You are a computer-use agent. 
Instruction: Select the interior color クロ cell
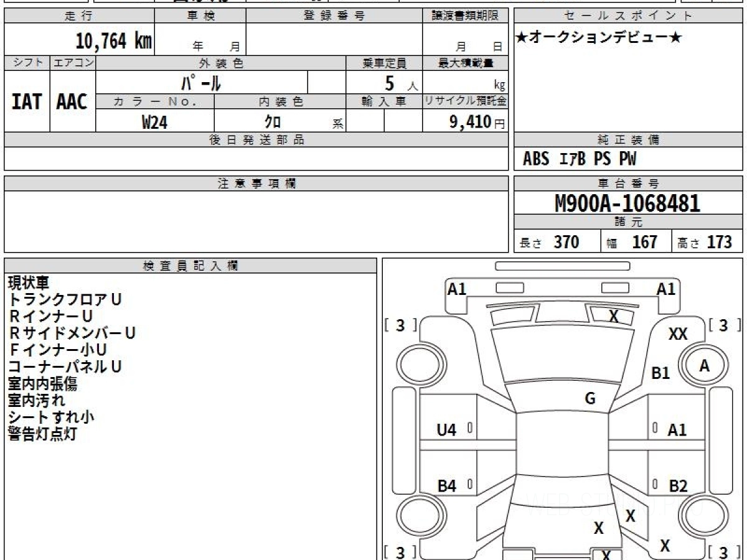273,123
